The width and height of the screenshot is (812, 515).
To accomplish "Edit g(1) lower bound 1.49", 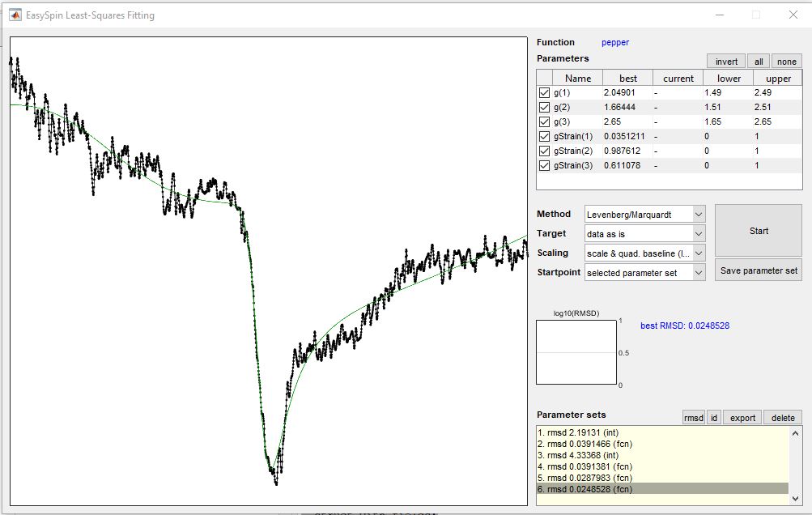I will click(729, 93).
